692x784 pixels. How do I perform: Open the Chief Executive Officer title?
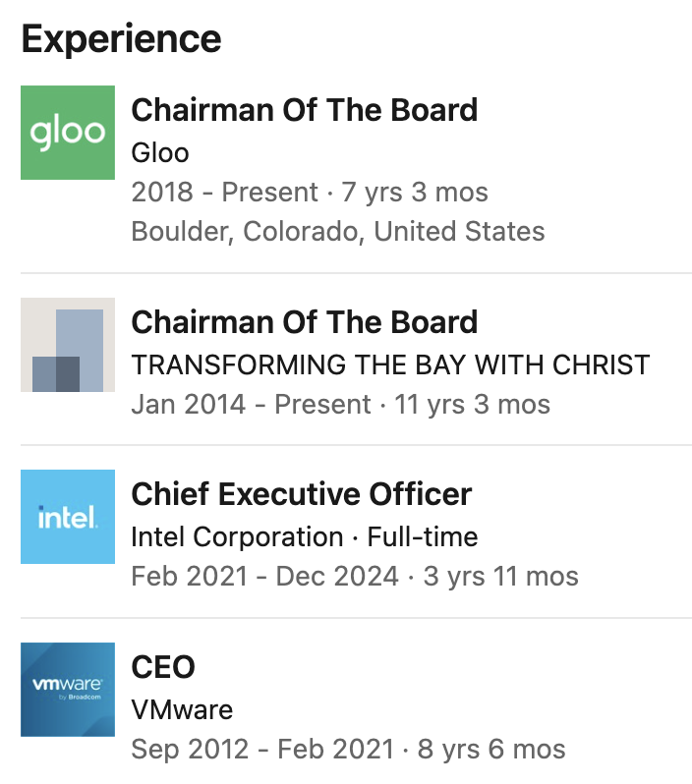click(301, 493)
